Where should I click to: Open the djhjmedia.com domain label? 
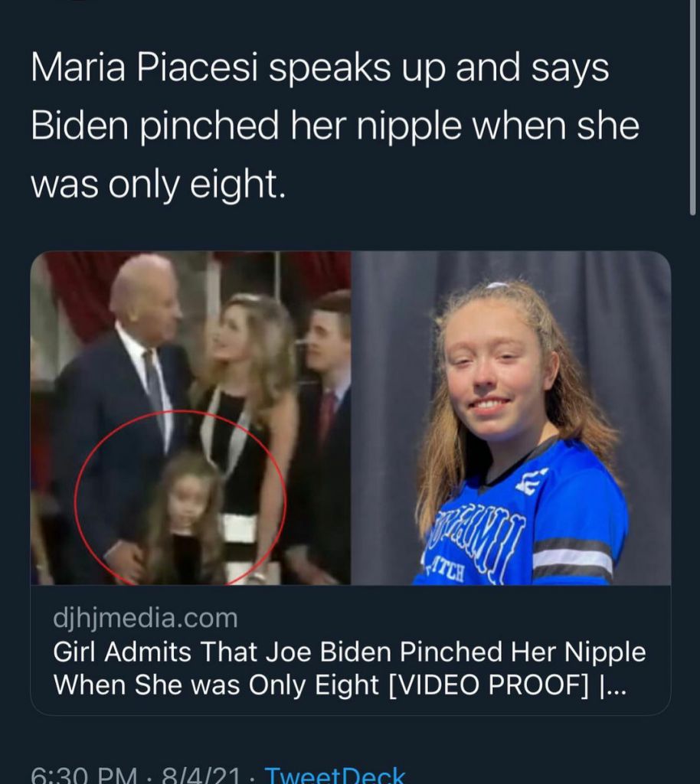coord(145,618)
